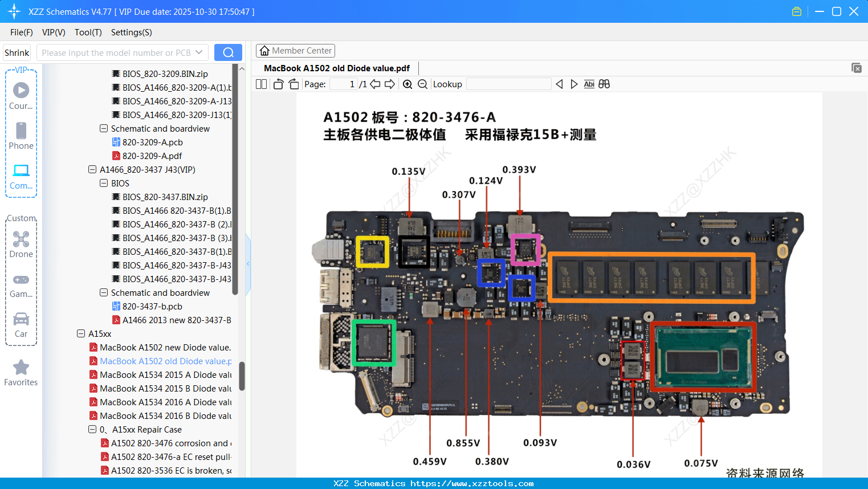The height and width of the screenshot is (489, 868).
Task: Open the 820-3209-A.pcb boardview file
Action: [x=147, y=142]
